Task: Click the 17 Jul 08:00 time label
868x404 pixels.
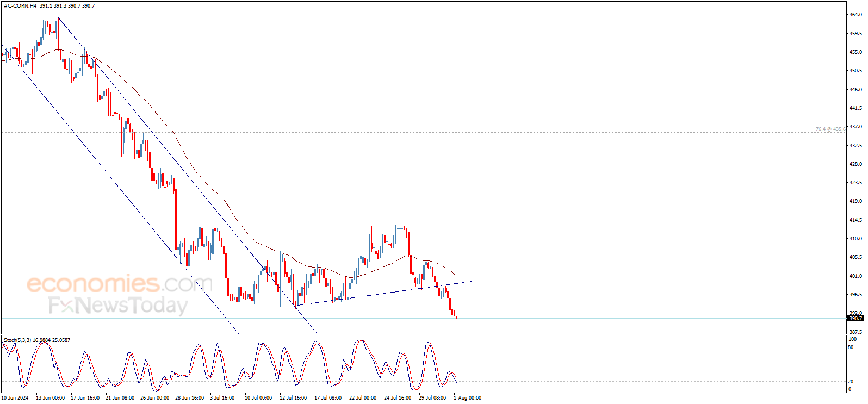Action: tap(328, 398)
